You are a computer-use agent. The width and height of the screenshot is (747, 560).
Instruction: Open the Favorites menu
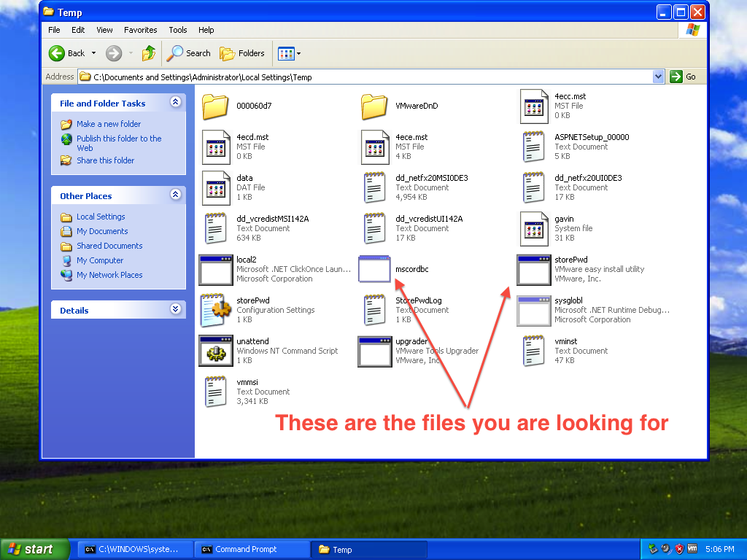point(140,30)
